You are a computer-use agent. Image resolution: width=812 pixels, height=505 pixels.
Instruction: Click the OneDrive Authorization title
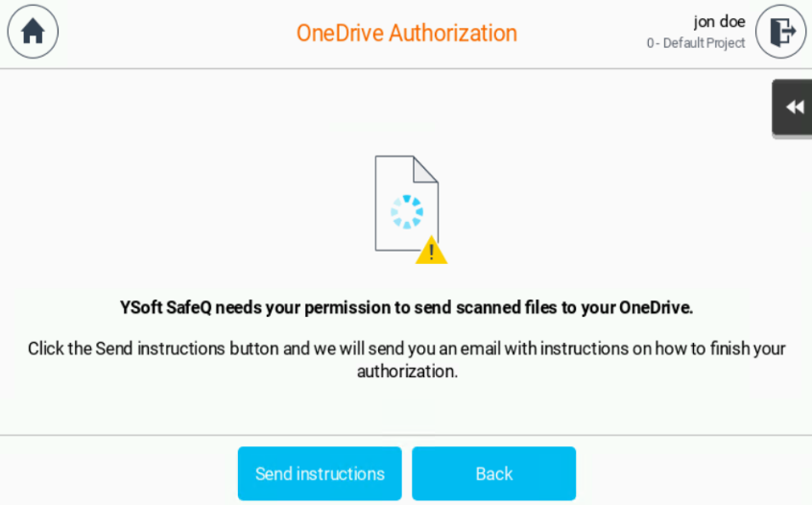point(407,34)
